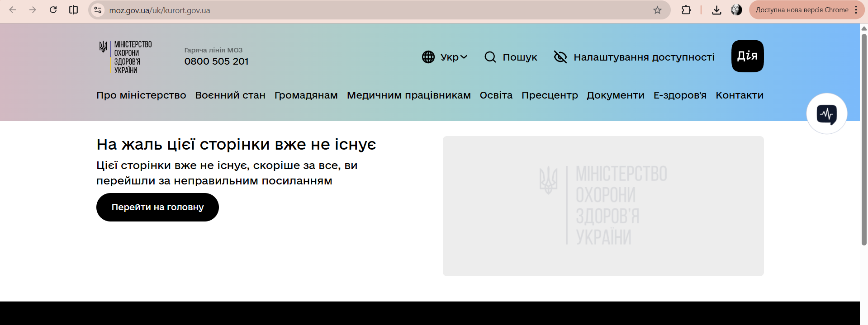Click the search magnifier icon
The image size is (868, 325).
[x=490, y=57]
